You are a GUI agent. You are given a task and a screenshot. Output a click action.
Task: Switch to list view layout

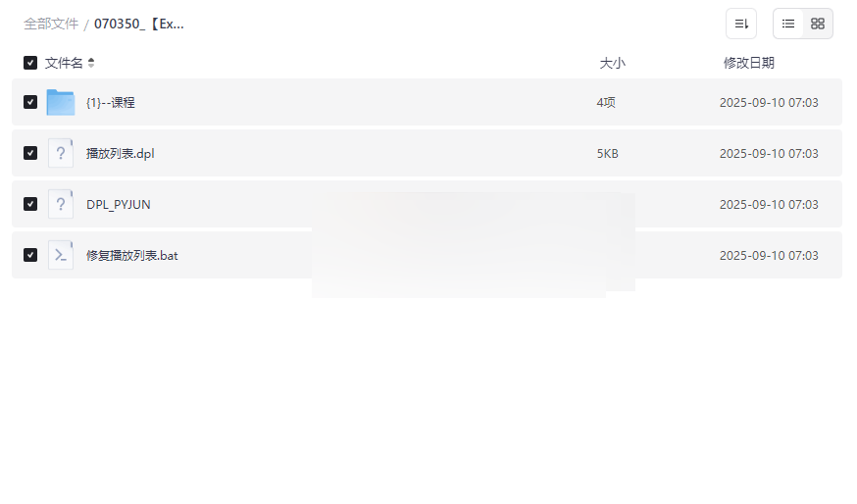(x=788, y=24)
